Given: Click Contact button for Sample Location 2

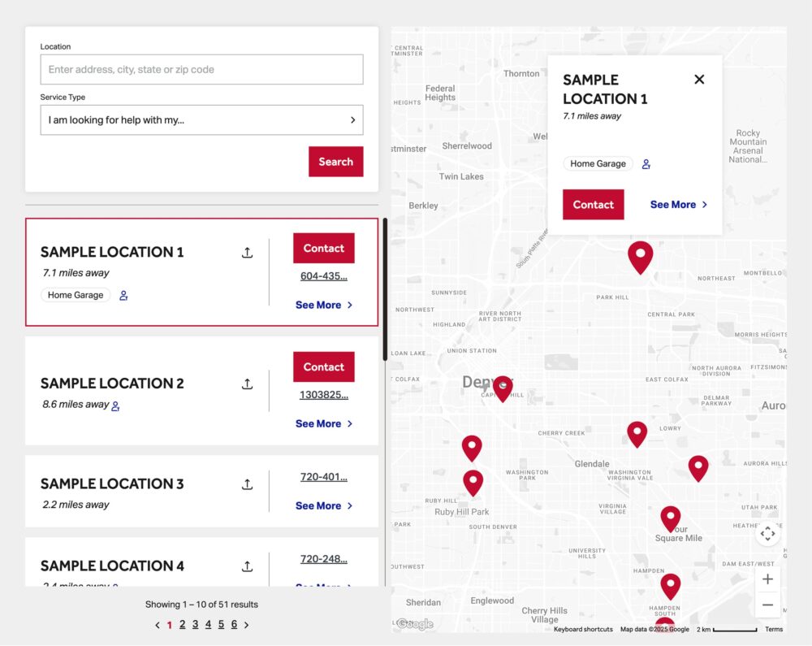Looking at the screenshot, I should pyautogui.click(x=323, y=367).
